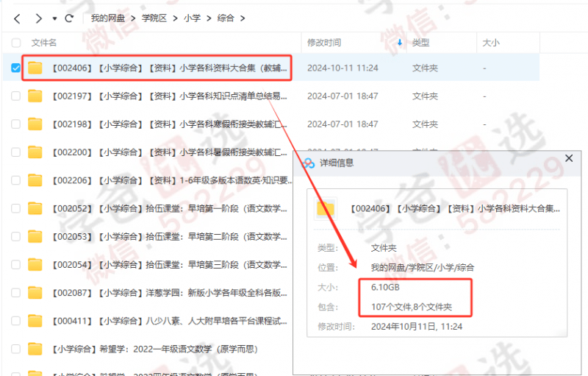Select folder icon of 【002053】 row
The image size is (588, 376).
(x=35, y=236)
